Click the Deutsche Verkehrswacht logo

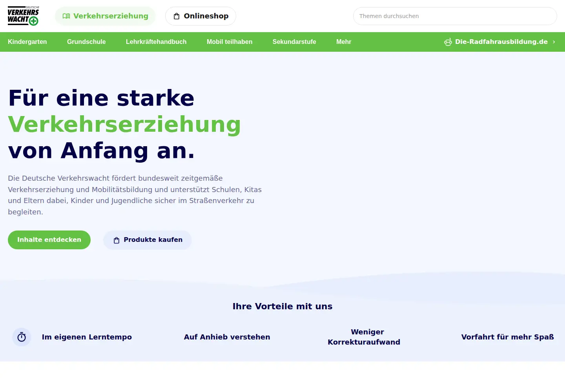click(x=24, y=16)
